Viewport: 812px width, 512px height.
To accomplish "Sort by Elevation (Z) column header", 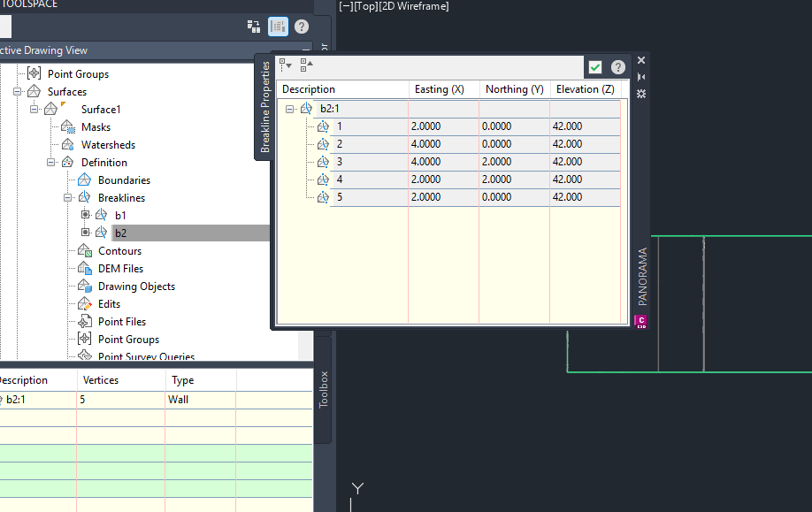I will point(586,89).
